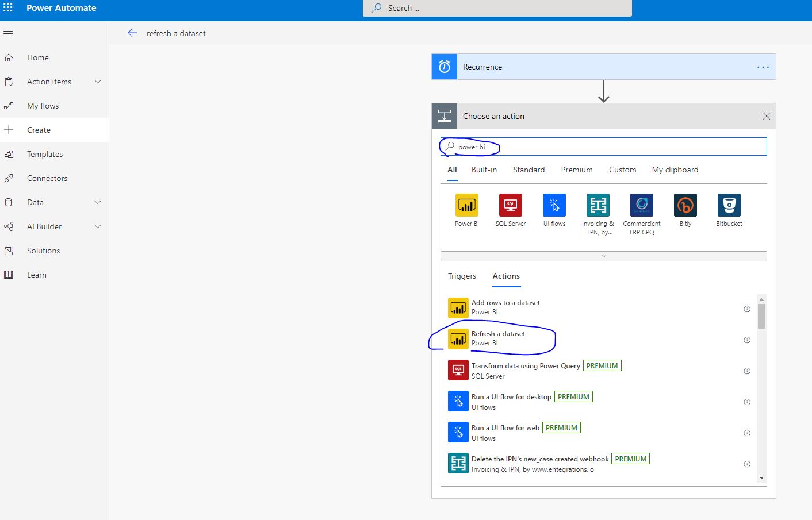Click the Data cylinder icon
The image size is (812, 520).
tap(9, 202)
